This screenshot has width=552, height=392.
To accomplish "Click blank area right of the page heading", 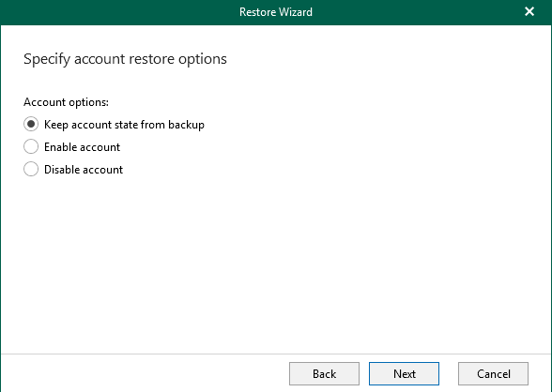I will point(387,59).
